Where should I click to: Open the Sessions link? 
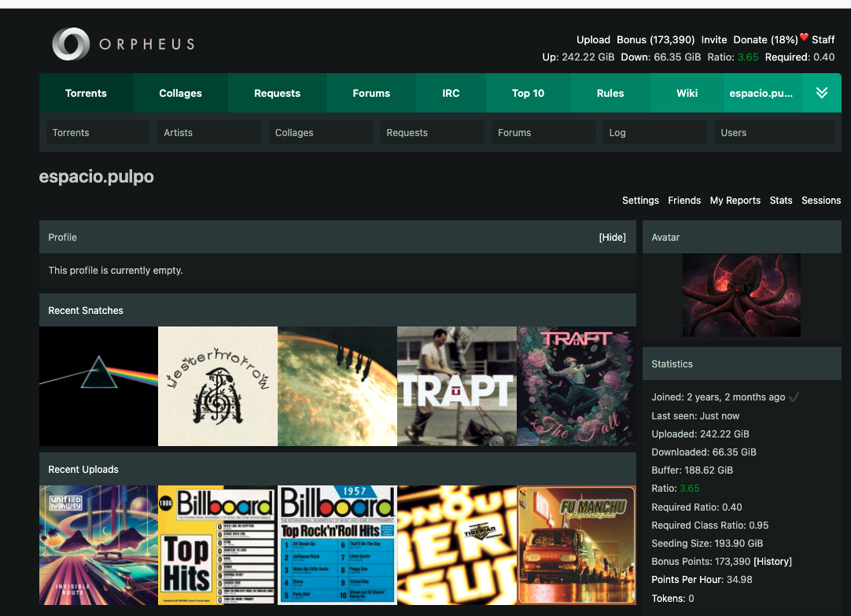point(821,201)
